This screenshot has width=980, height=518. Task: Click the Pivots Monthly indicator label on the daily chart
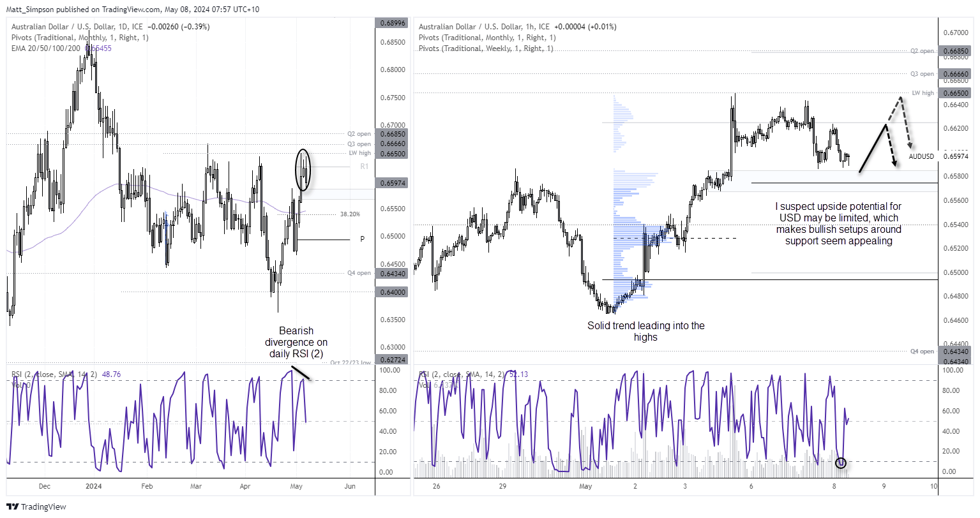80,38
